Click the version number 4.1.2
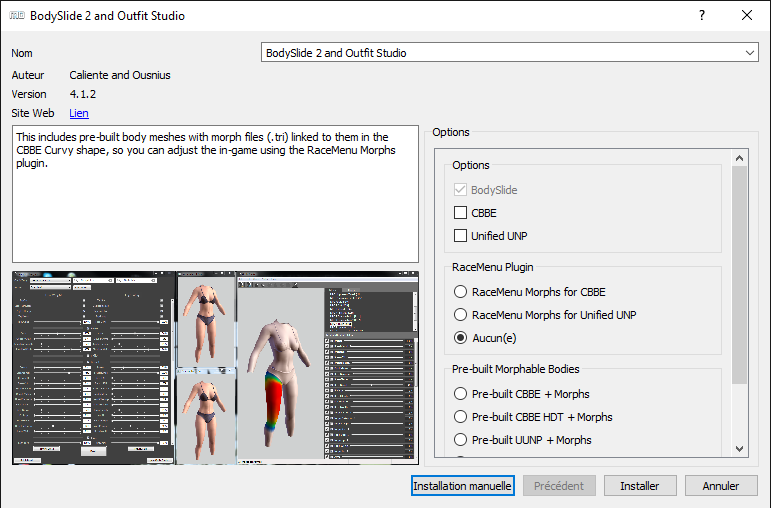The width and height of the screenshot is (771, 508). (83, 94)
